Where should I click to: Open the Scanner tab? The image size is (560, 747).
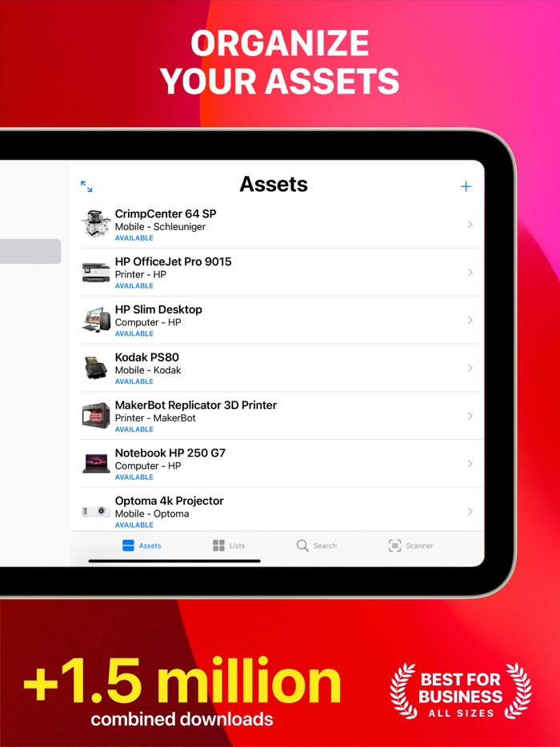pos(411,545)
